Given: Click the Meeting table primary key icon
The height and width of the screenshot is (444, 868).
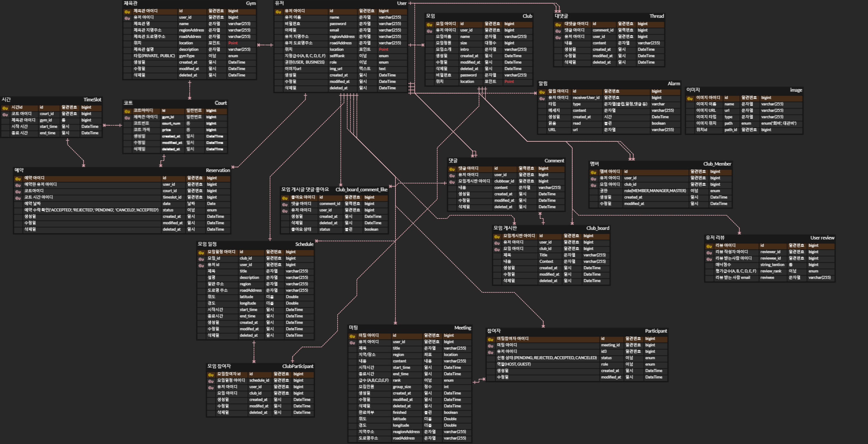Looking at the screenshot, I should (x=352, y=336).
